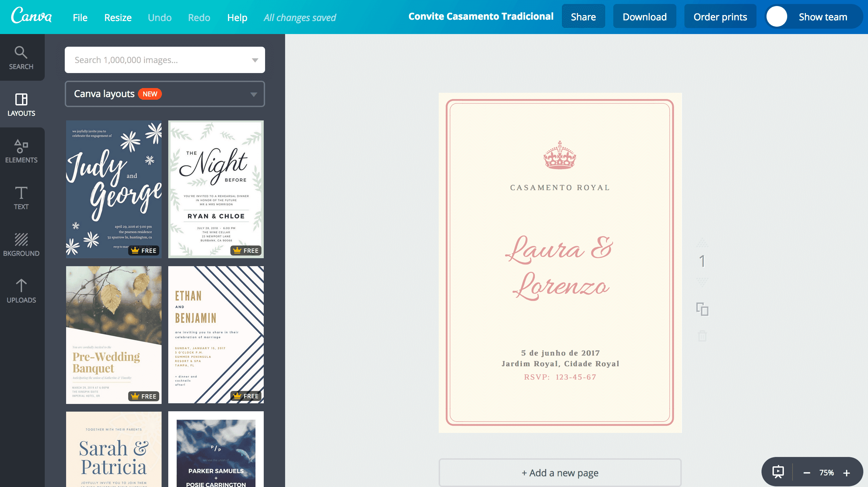This screenshot has width=868, height=487.
Task: Select the 5 de junho de 2017 text
Action: click(560, 353)
